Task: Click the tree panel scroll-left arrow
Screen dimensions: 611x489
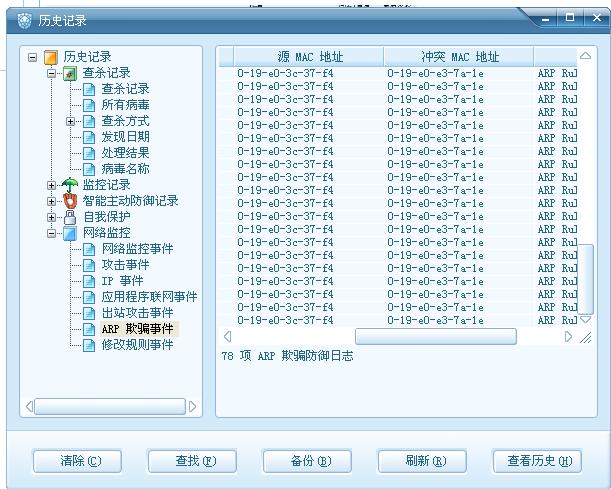Action: 29,407
